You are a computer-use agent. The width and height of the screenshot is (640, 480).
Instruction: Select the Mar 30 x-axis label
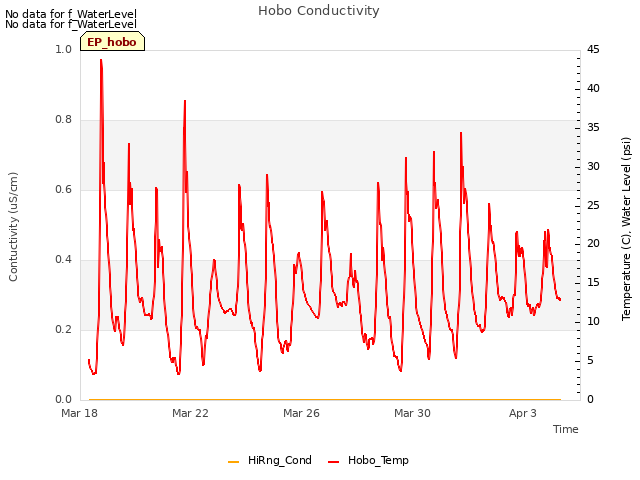412,413
